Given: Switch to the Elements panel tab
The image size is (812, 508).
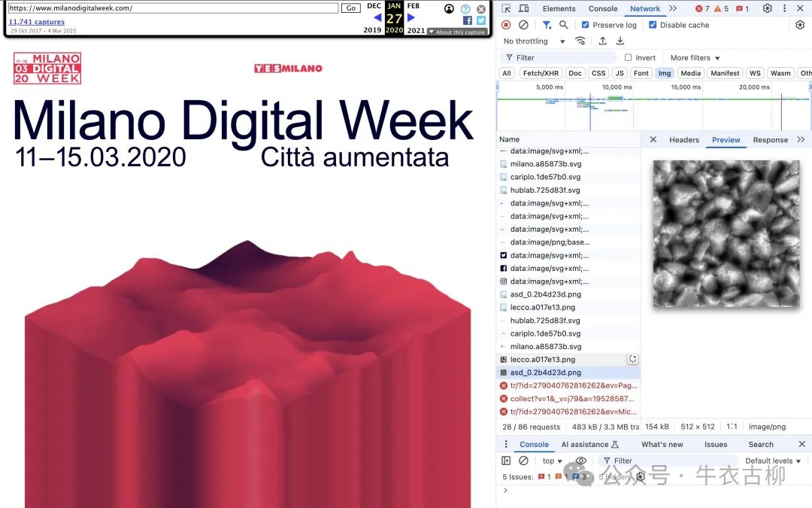Looking at the screenshot, I should (x=559, y=8).
